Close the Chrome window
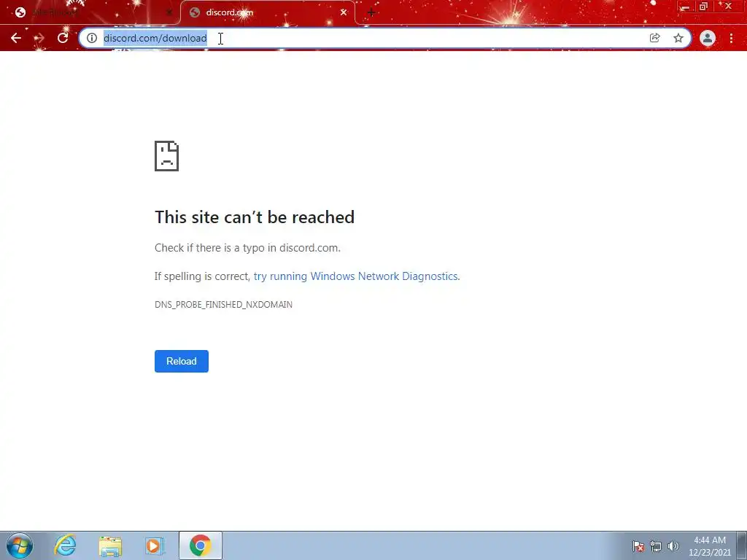747x560 pixels. click(728, 7)
